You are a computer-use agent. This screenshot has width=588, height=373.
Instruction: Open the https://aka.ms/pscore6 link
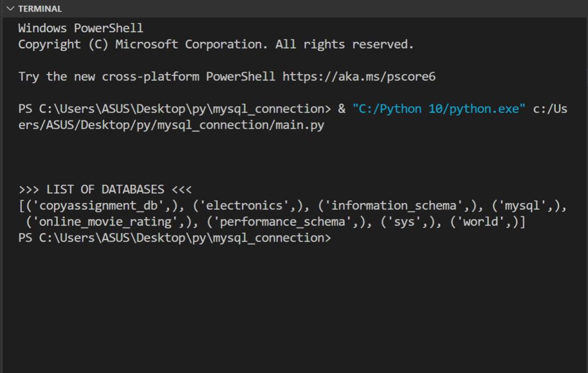(x=359, y=76)
